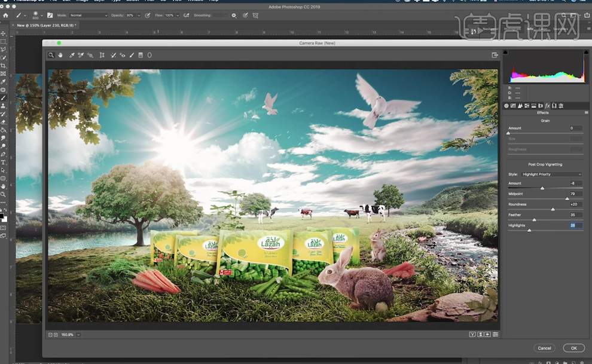Open the brush size preset picker
The image size is (592, 364).
[x=37, y=16]
